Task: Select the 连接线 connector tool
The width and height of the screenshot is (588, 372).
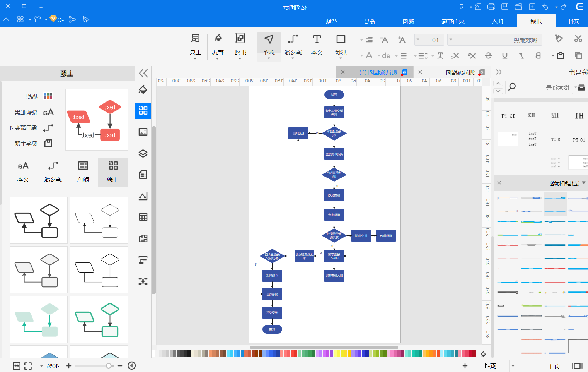Action: click(x=293, y=46)
